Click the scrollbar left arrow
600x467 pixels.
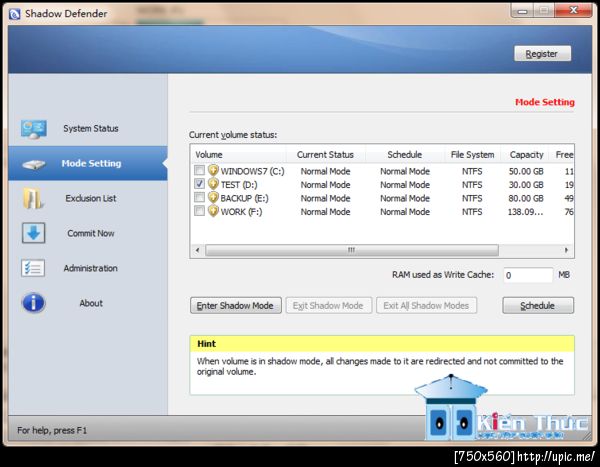point(197,250)
